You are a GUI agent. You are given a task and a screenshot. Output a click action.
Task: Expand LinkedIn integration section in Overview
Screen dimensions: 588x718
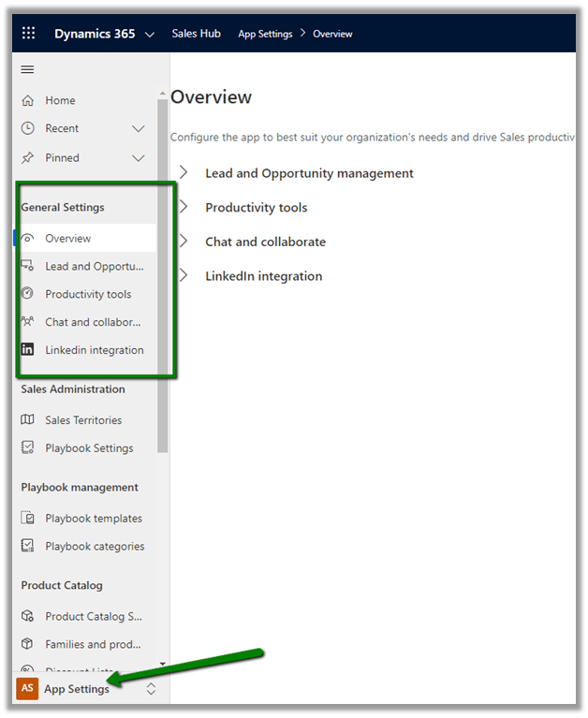[x=184, y=276]
